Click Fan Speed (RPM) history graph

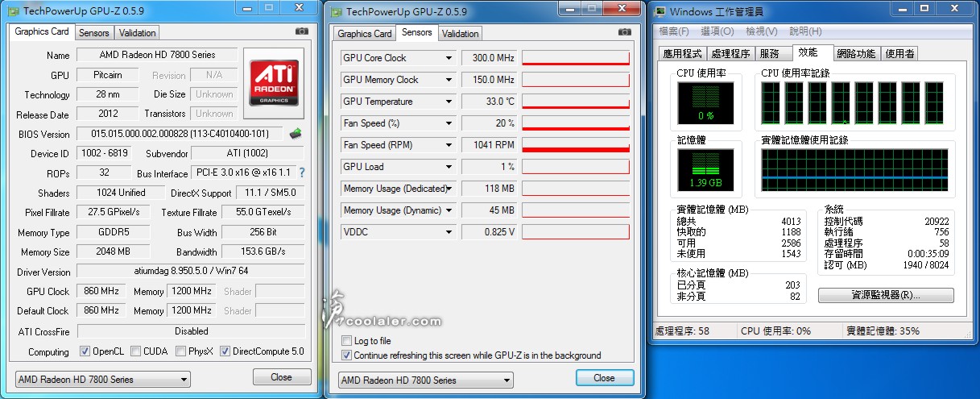pyautogui.click(x=575, y=145)
